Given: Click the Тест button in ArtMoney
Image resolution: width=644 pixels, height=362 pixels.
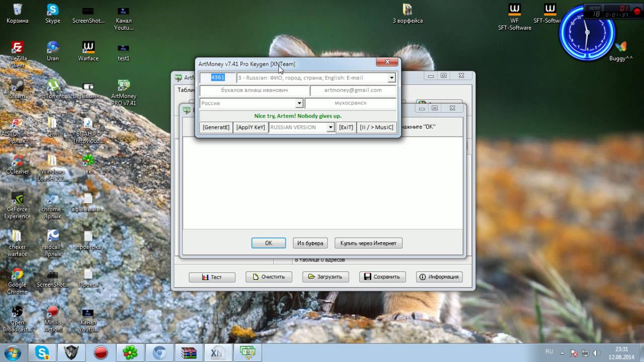Looking at the screenshot, I should click(212, 277).
